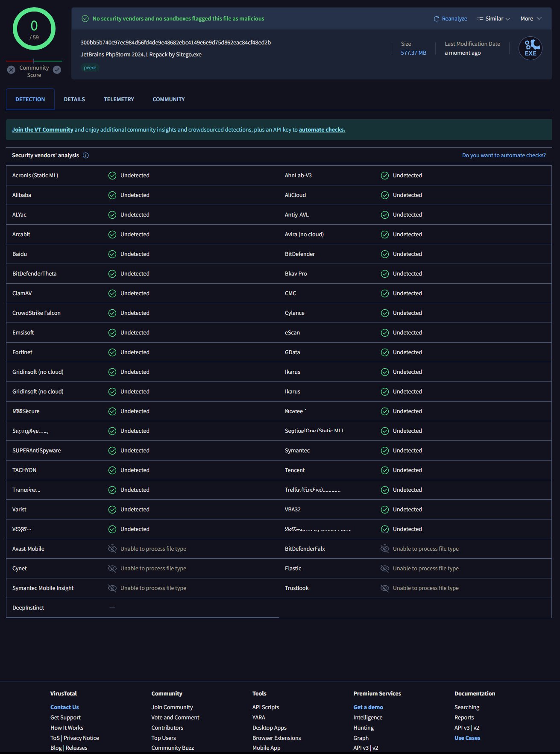
Task: Click the Fortinet undetected check icon
Action: (112, 352)
